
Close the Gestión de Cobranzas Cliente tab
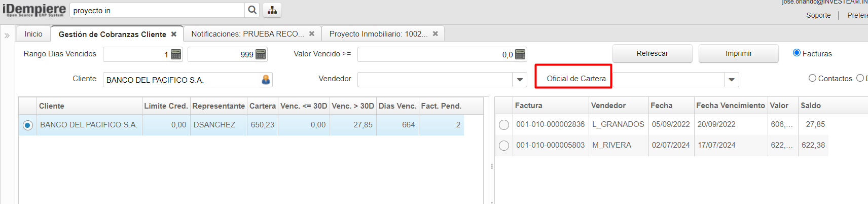(x=174, y=34)
